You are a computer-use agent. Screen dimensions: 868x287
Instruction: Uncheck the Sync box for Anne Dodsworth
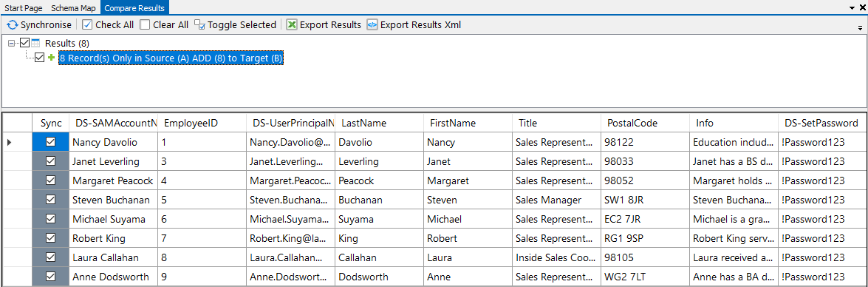click(x=51, y=277)
